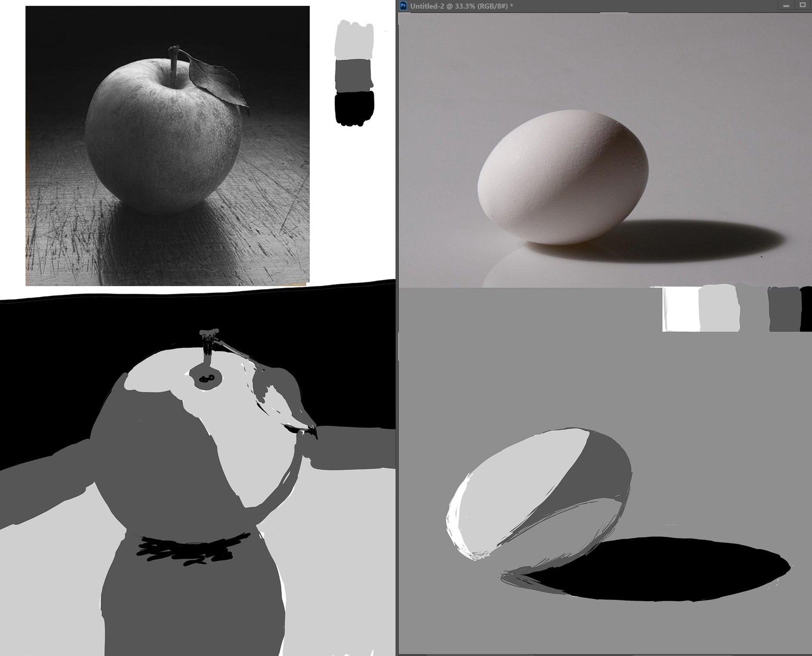Viewport: 812px width, 656px height.
Task: Minimize the Untitled-2 document window
Action: (787, 6)
